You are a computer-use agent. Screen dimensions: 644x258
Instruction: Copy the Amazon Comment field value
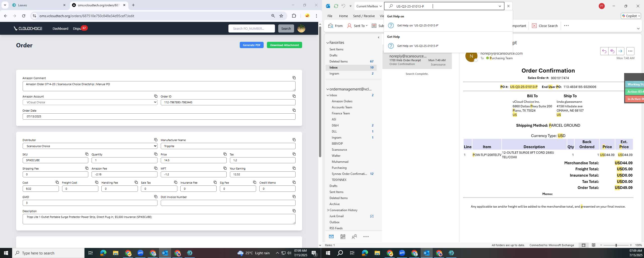point(294,78)
